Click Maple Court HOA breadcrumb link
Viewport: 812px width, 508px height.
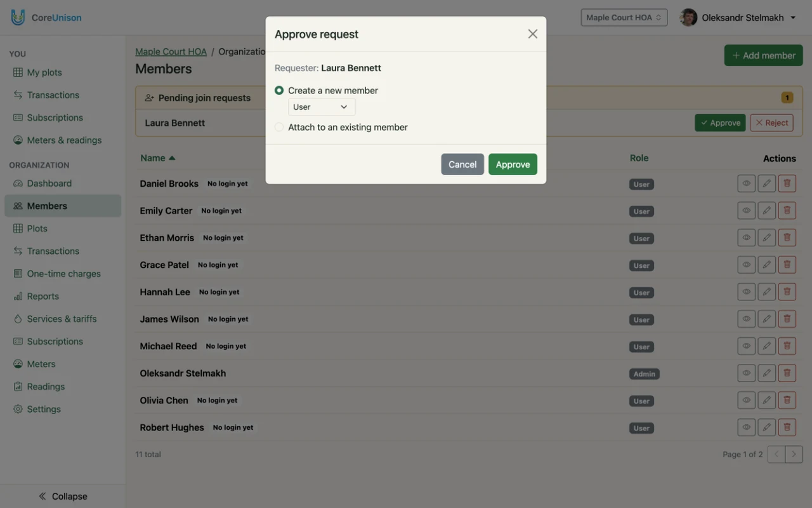tap(171, 51)
